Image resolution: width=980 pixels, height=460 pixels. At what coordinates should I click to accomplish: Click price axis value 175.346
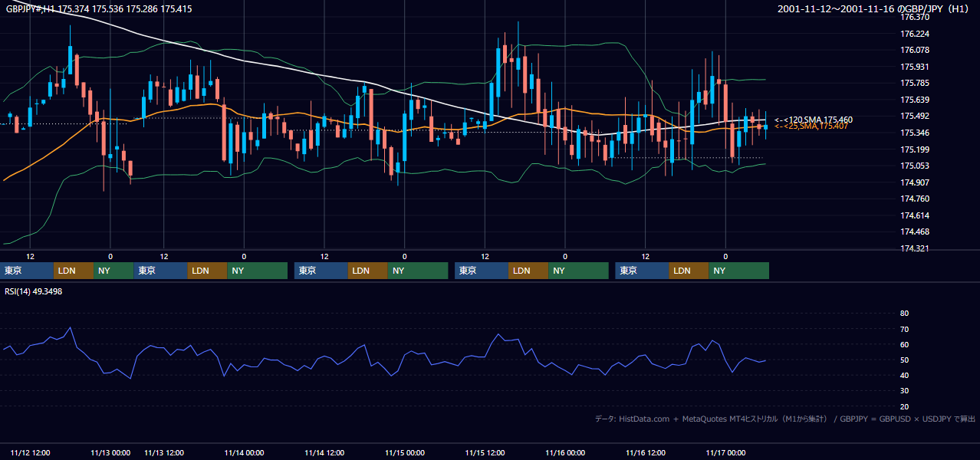(915, 133)
